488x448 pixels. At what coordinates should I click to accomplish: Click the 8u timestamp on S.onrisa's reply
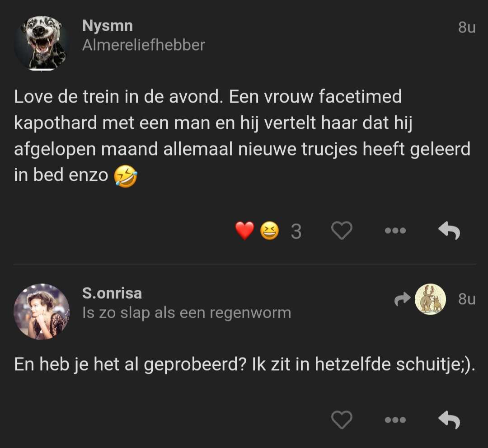(x=467, y=299)
